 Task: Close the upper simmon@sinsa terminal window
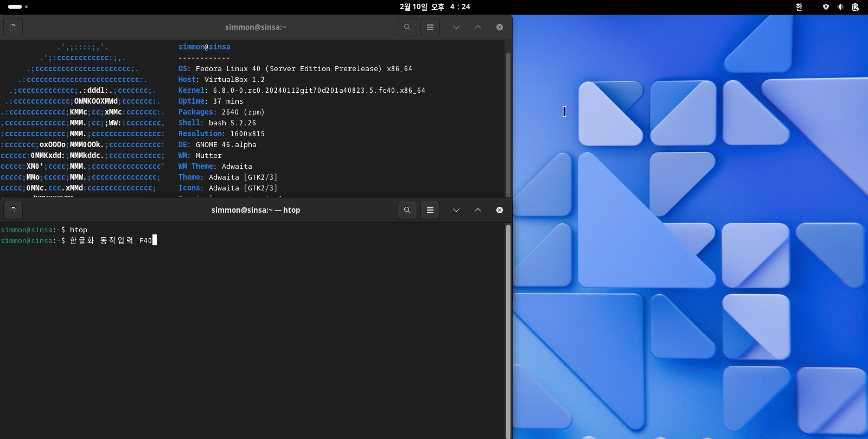[x=500, y=27]
